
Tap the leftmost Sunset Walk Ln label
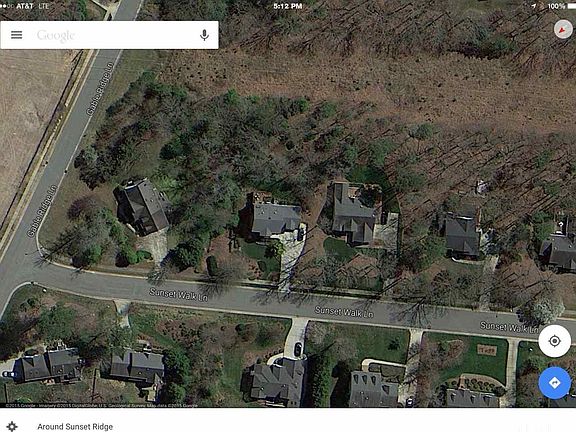coord(179,295)
